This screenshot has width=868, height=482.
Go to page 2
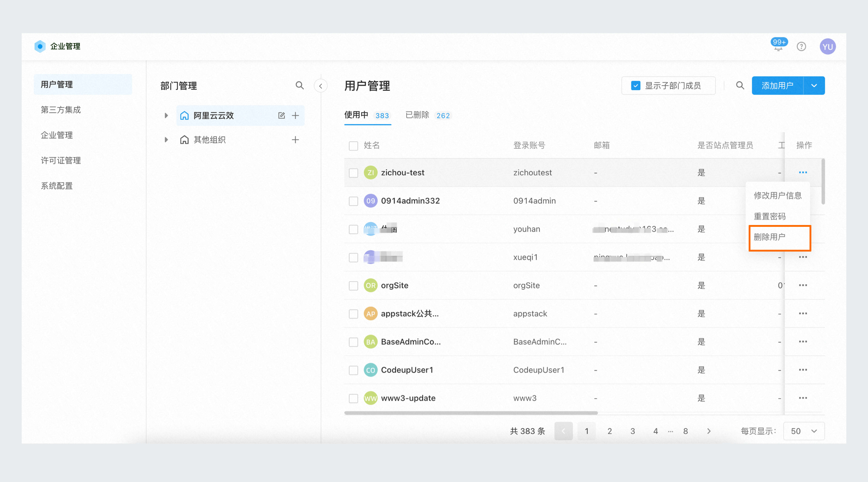point(610,431)
